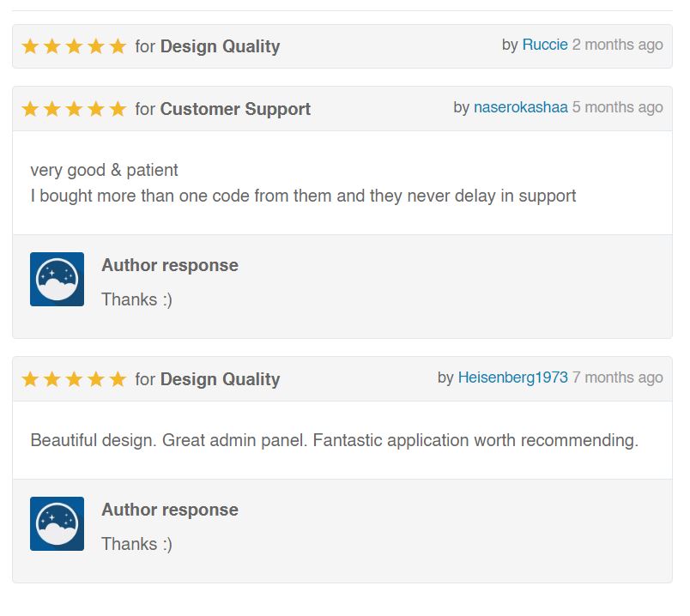Open the Ruccie reviewer profile link

[x=545, y=45]
